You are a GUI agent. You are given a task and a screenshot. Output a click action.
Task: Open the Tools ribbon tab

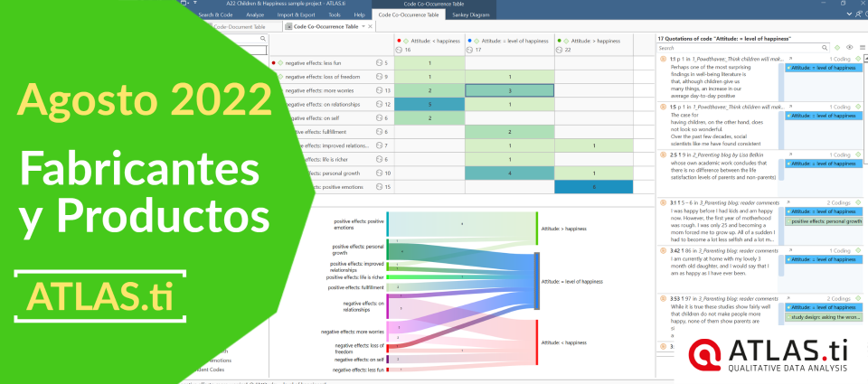pos(335,15)
